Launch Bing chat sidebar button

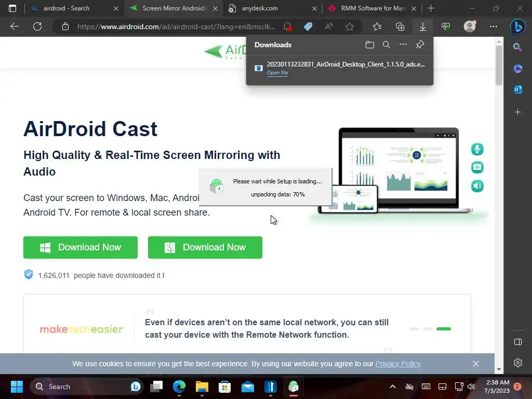pyautogui.click(x=518, y=26)
